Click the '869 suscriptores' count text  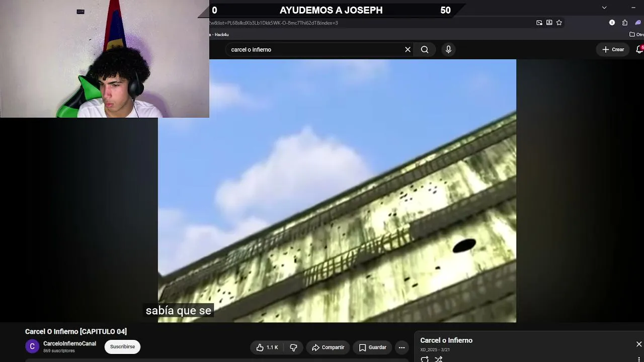coord(59,351)
